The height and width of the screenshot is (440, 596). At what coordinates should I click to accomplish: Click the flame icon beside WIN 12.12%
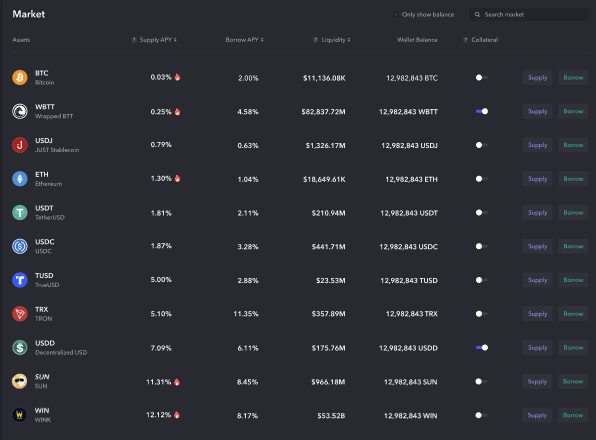pyautogui.click(x=177, y=415)
